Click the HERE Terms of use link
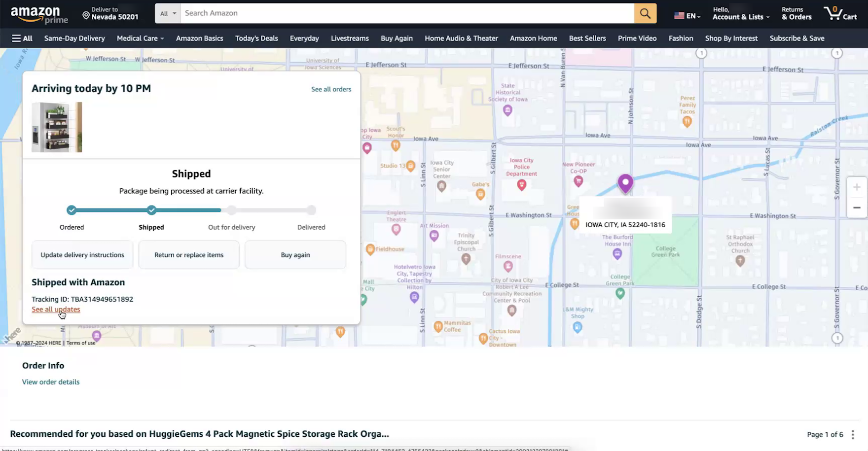 pos(81,343)
